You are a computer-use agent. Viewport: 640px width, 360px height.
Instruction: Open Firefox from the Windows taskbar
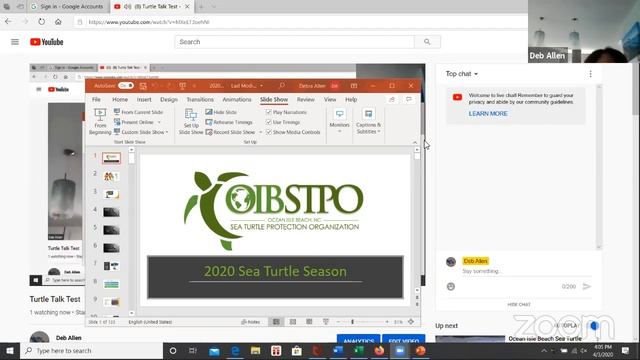click(379, 351)
